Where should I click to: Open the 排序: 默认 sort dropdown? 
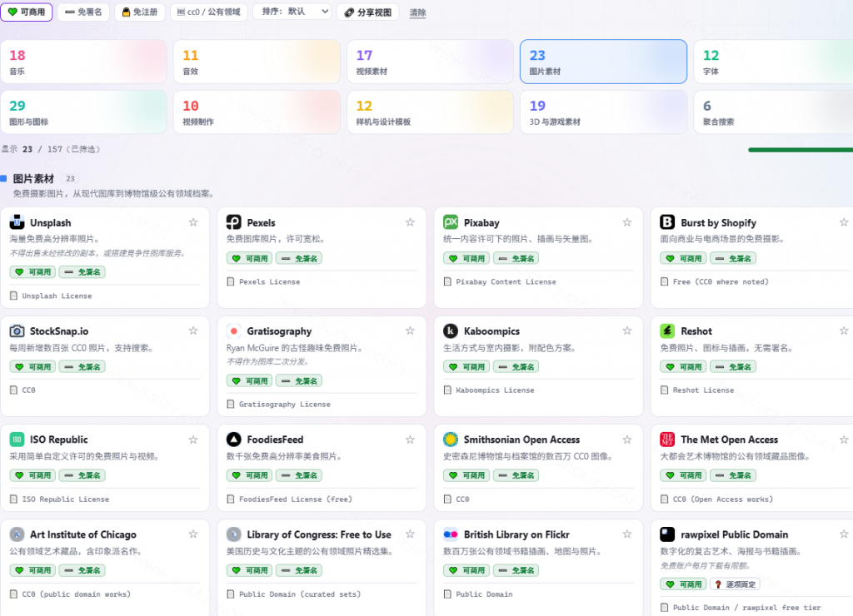[x=292, y=12]
